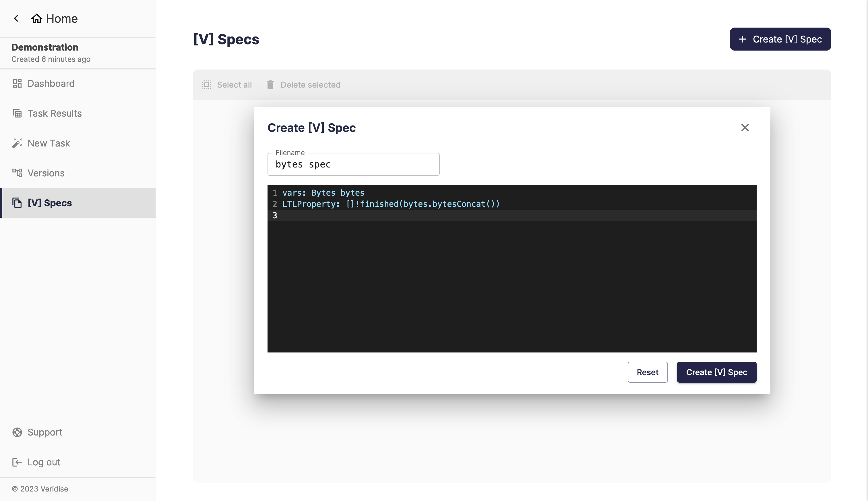Open the Support sidebar link
The width and height of the screenshot is (868, 501).
[78, 433]
